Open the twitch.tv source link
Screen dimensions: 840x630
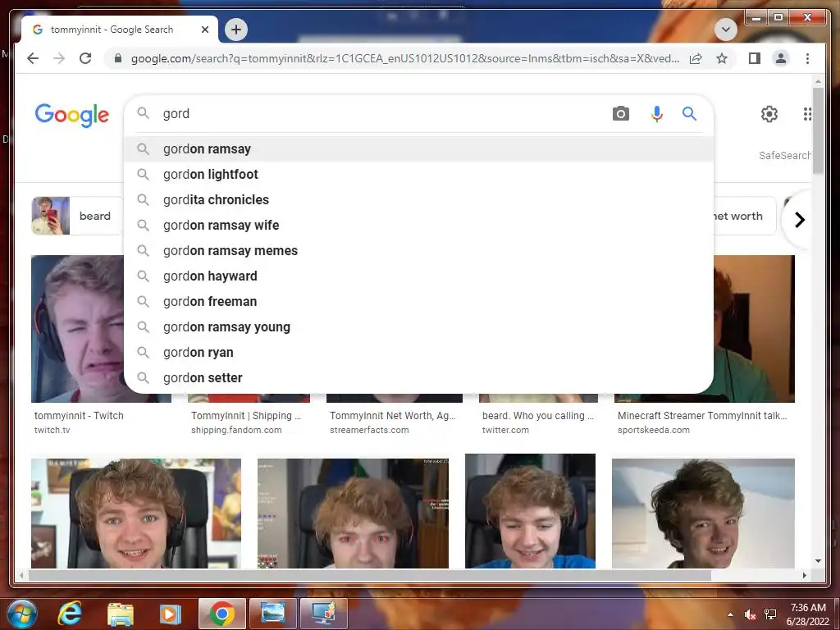(52, 430)
